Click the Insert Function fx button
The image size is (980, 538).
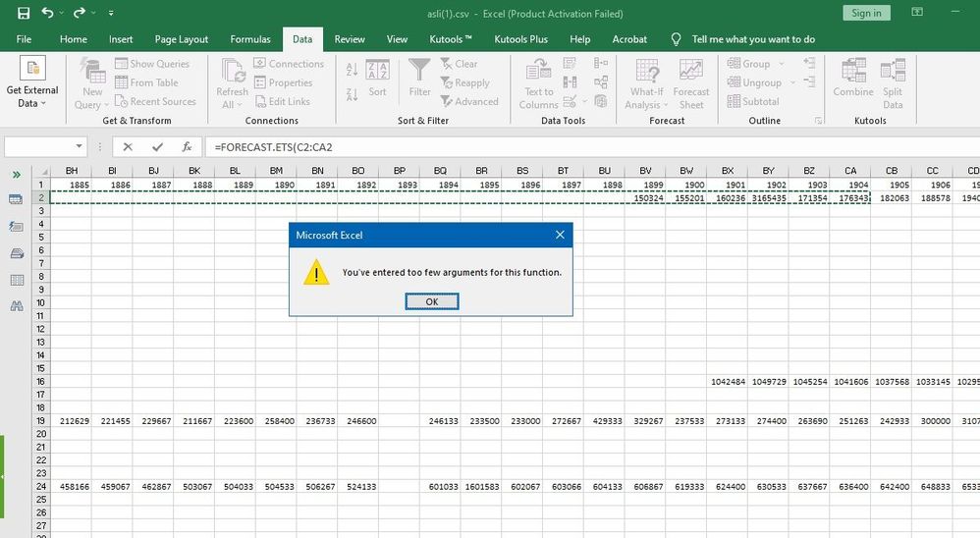coord(187,147)
